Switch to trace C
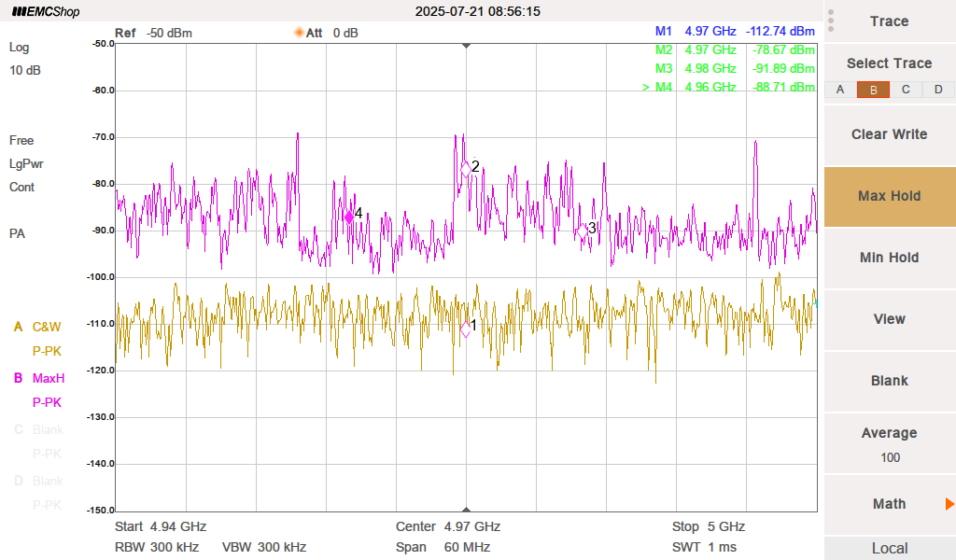Viewport: 956px width, 560px height. click(x=906, y=90)
